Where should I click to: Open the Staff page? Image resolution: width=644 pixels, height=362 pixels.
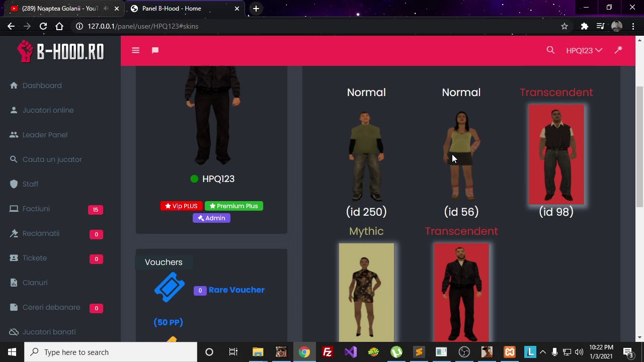(x=30, y=184)
